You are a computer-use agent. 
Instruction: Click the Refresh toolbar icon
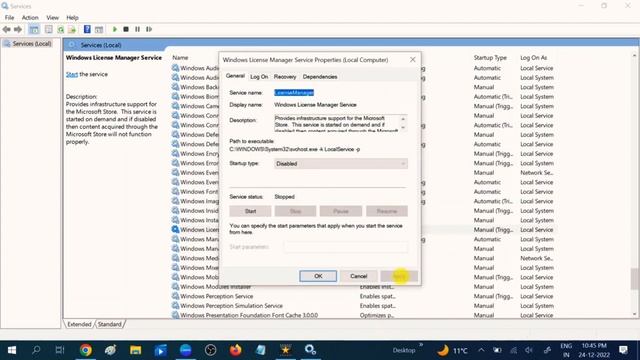point(60,29)
